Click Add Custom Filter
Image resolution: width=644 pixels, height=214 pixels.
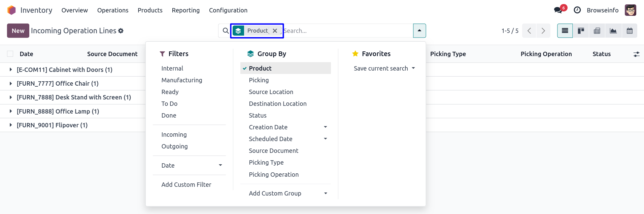[186, 184]
